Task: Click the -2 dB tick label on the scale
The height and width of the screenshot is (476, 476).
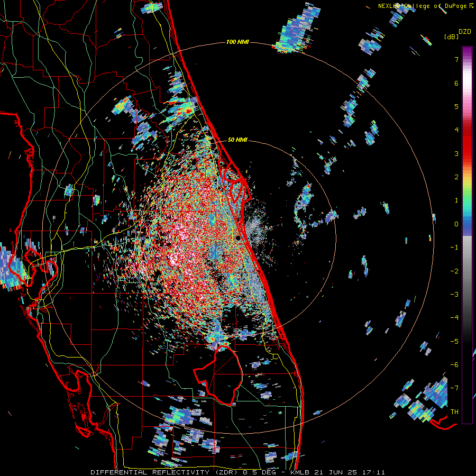Action: point(454,271)
